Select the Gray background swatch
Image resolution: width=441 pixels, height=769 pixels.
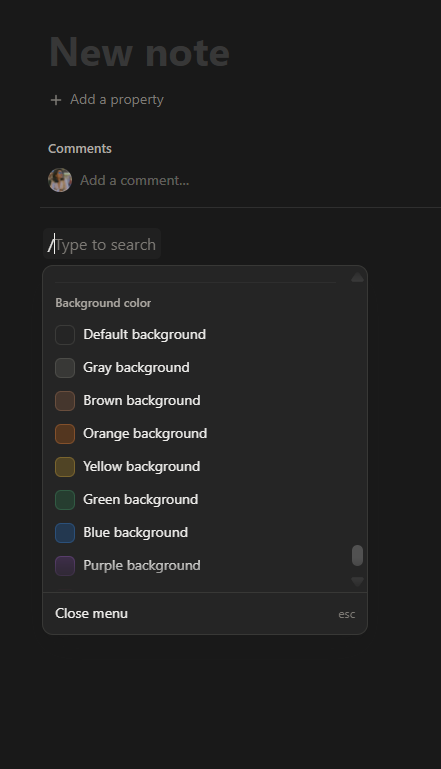[x=65, y=368]
